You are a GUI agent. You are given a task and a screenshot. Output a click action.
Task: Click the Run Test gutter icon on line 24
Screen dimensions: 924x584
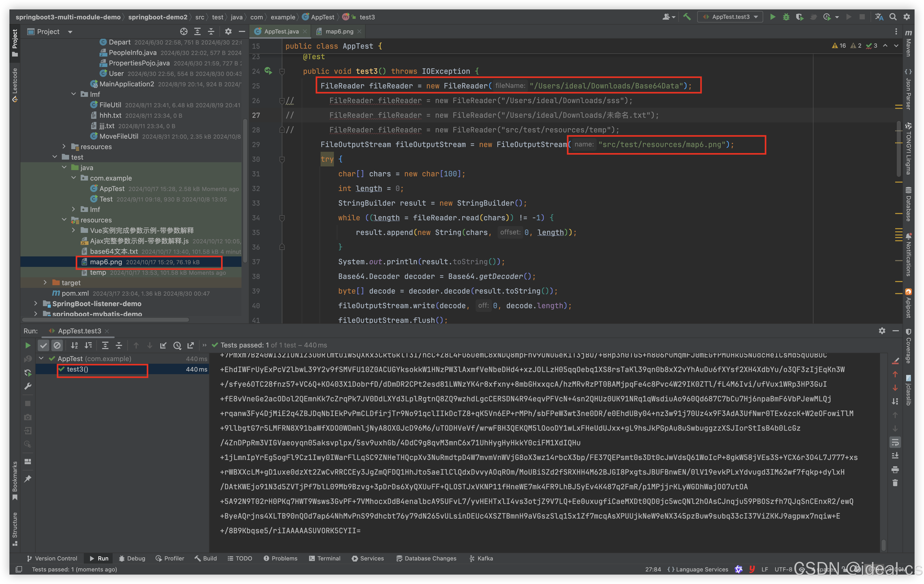(x=268, y=71)
